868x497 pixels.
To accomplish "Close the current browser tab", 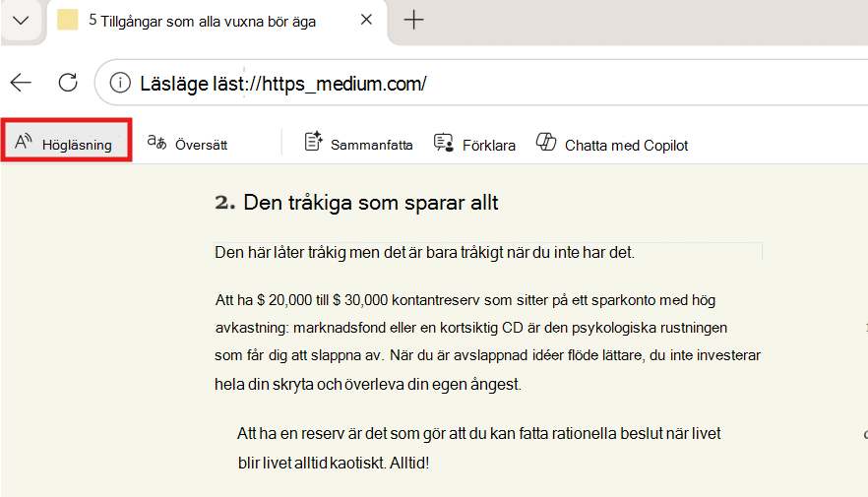I will click(x=366, y=20).
